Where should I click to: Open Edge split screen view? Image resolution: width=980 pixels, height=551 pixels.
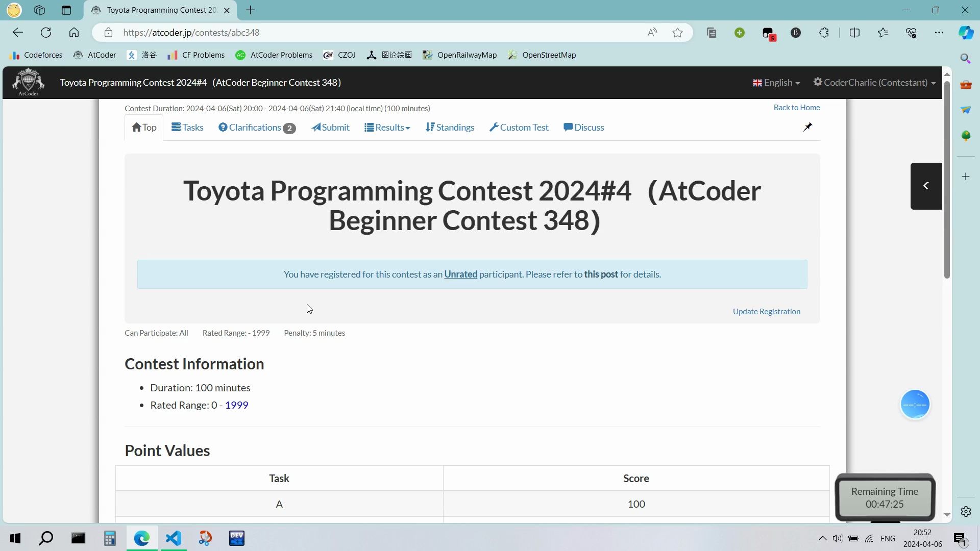click(x=855, y=32)
